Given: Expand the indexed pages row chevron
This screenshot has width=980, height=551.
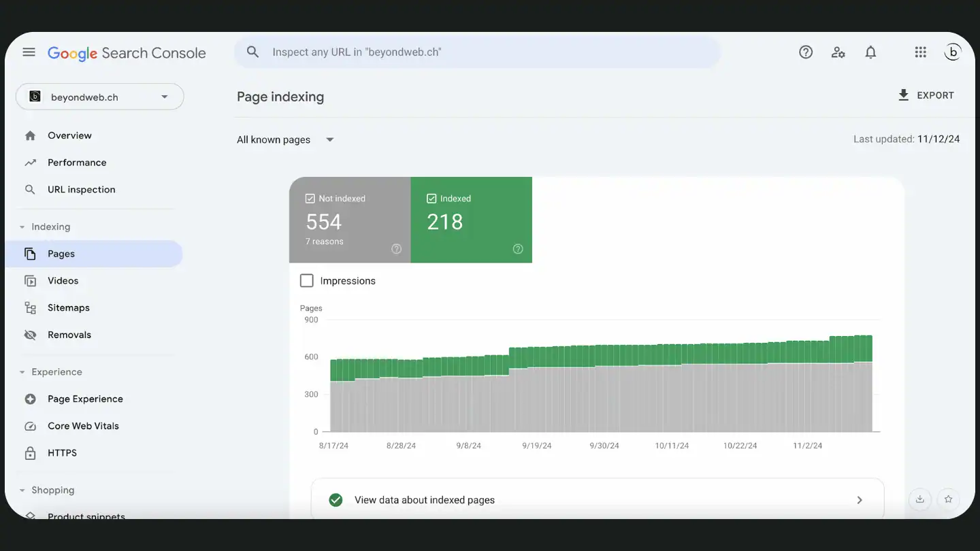Looking at the screenshot, I should (x=860, y=500).
